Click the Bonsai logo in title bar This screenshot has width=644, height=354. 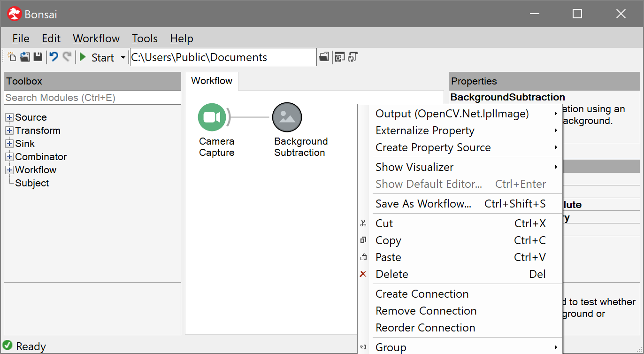15,14
